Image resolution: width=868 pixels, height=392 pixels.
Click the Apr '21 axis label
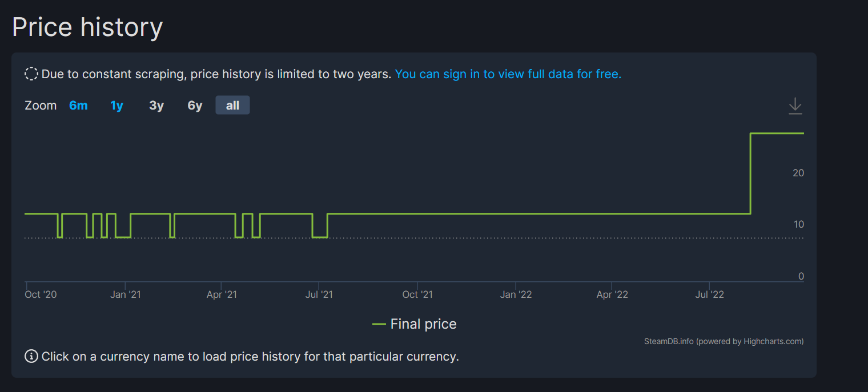click(222, 294)
